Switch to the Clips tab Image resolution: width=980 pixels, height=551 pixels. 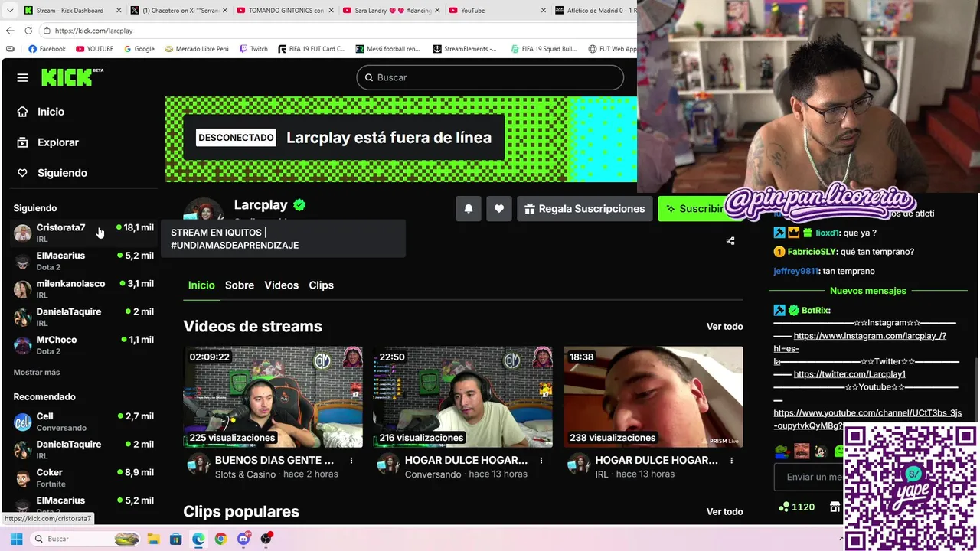pyautogui.click(x=321, y=285)
